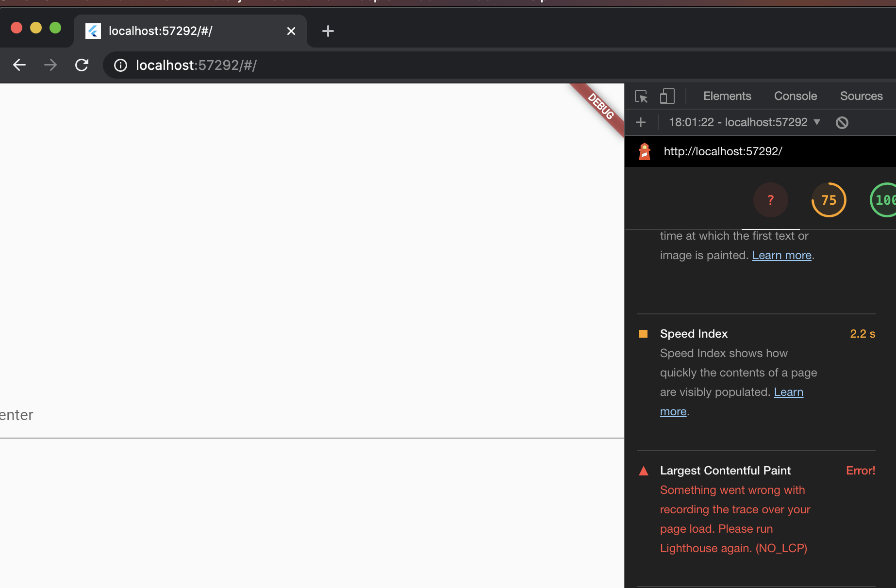This screenshot has width=896, height=588.
Task: Navigate back using the back arrow
Action: [x=19, y=65]
